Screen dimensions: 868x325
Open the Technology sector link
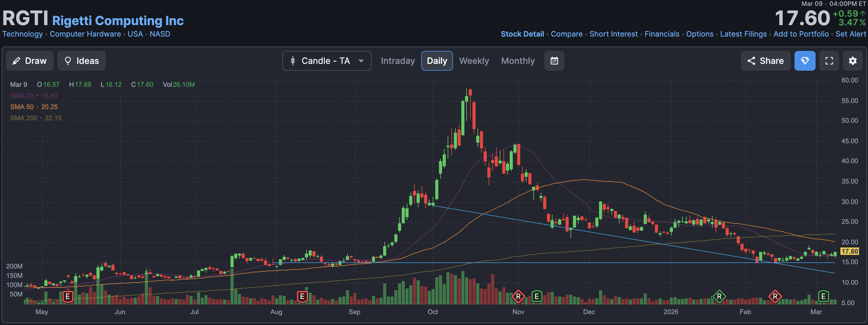[23, 34]
